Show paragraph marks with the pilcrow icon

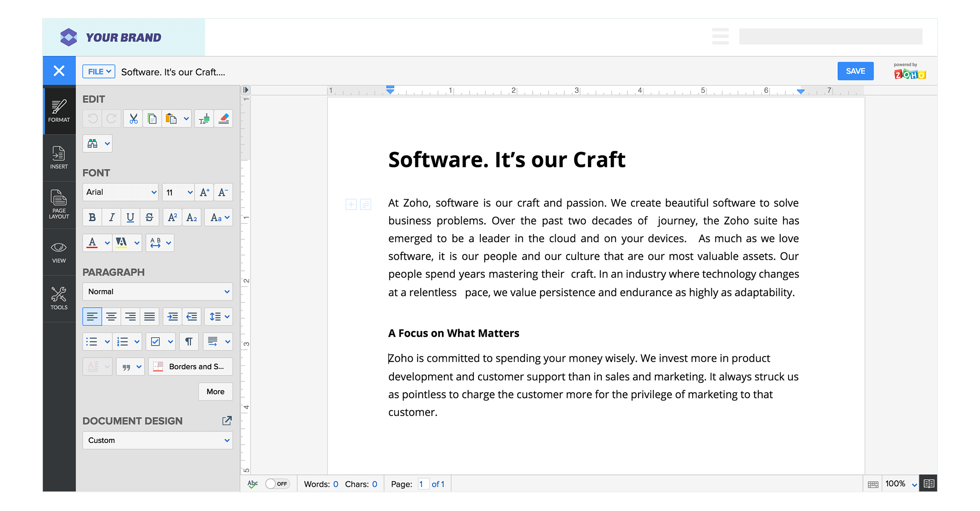[x=189, y=341]
